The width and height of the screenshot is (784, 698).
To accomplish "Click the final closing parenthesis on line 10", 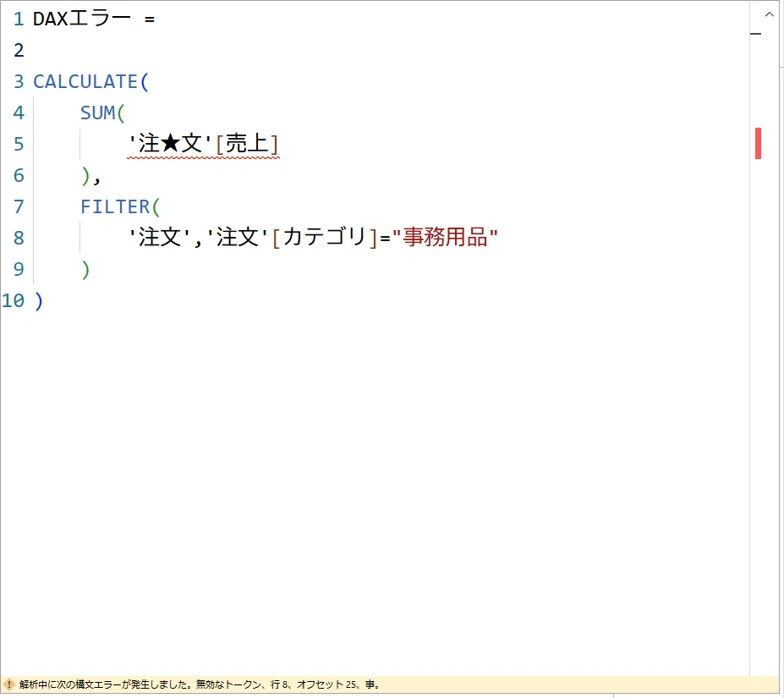I will click(x=39, y=300).
